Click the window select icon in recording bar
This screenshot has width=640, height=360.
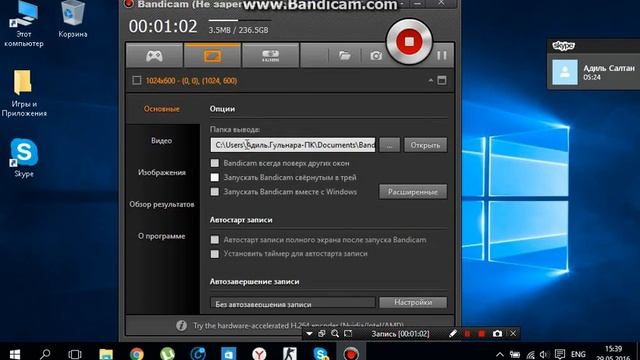(322, 334)
